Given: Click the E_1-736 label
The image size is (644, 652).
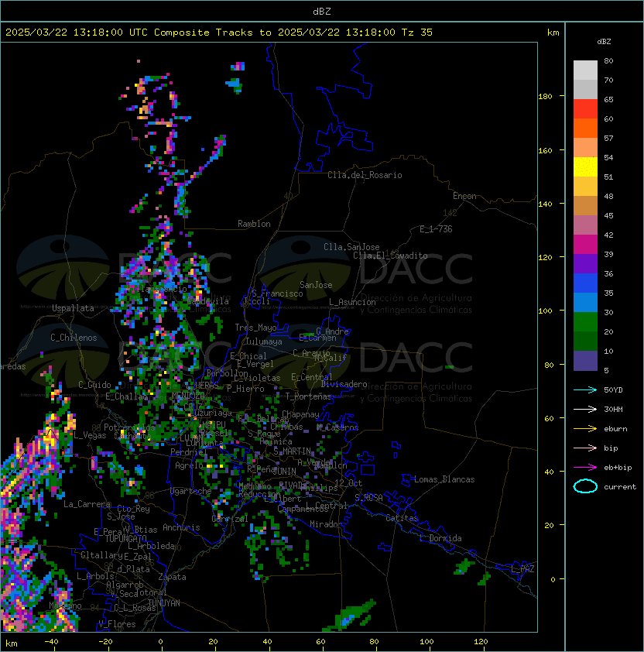Looking at the screenshot, I should click(x=436, y=229).
